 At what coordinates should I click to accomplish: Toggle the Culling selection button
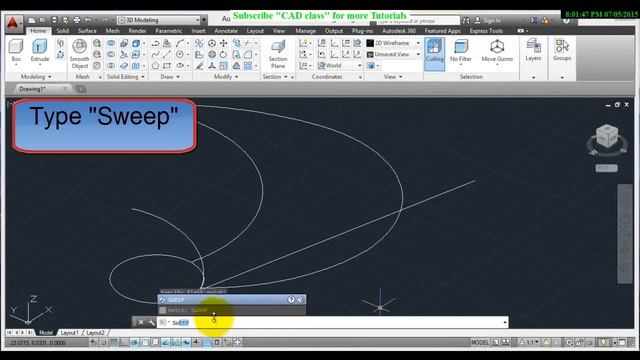coord(434,54)
